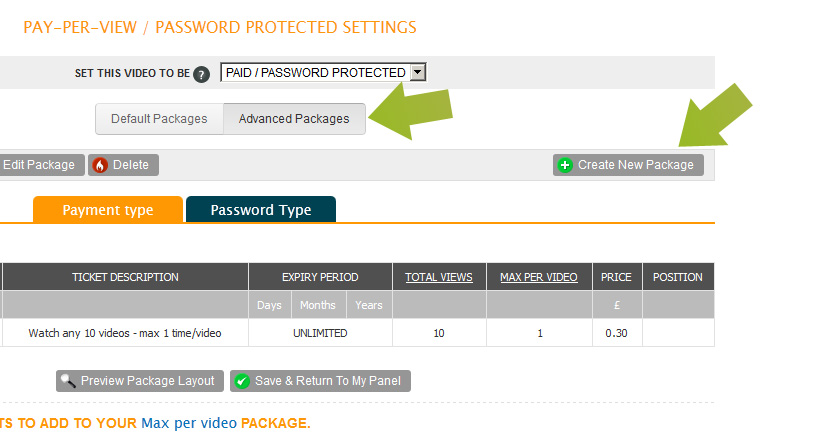Image resolution: width=819 pixels, height=439 pixels.
Task: Click Create New Package button
Action: pos(628,165)
